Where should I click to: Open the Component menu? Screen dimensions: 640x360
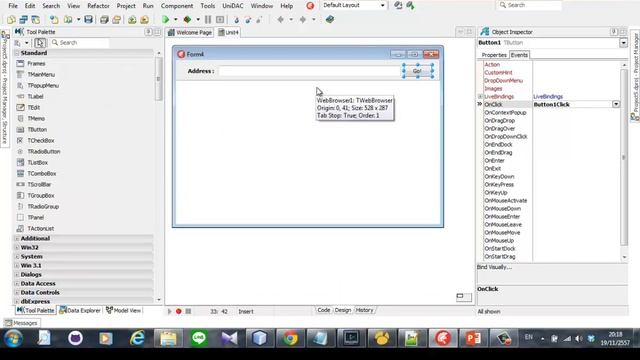[177, 6]
